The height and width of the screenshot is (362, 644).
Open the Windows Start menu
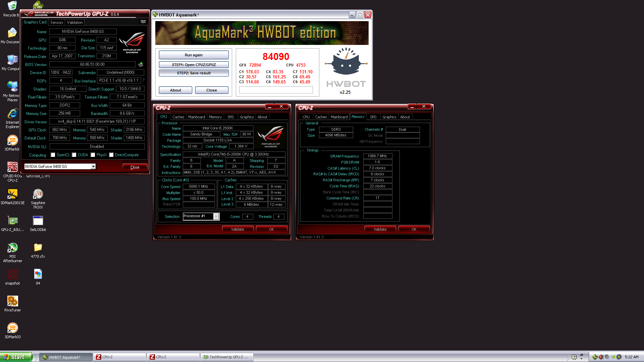16,357
